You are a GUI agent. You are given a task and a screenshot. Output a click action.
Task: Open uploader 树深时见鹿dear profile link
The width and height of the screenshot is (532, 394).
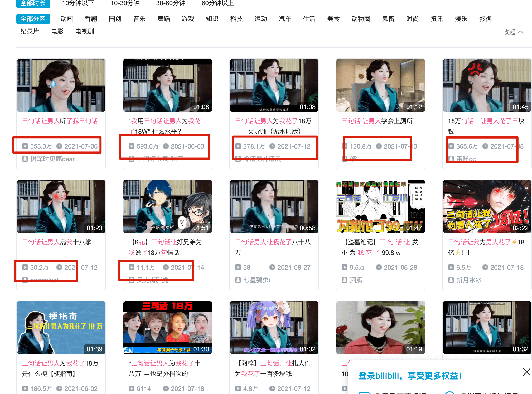pos(52,159)
